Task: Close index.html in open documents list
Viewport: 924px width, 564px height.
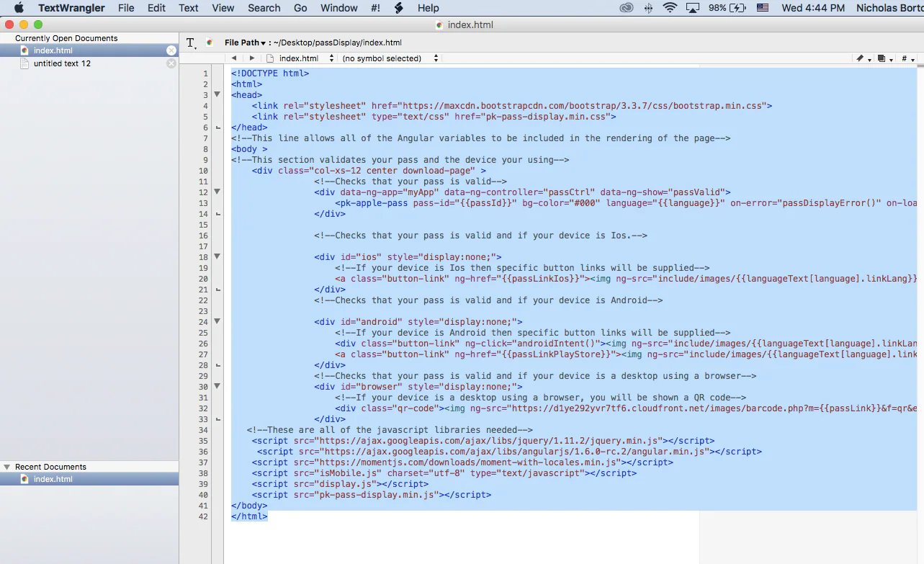Action: 171,50
